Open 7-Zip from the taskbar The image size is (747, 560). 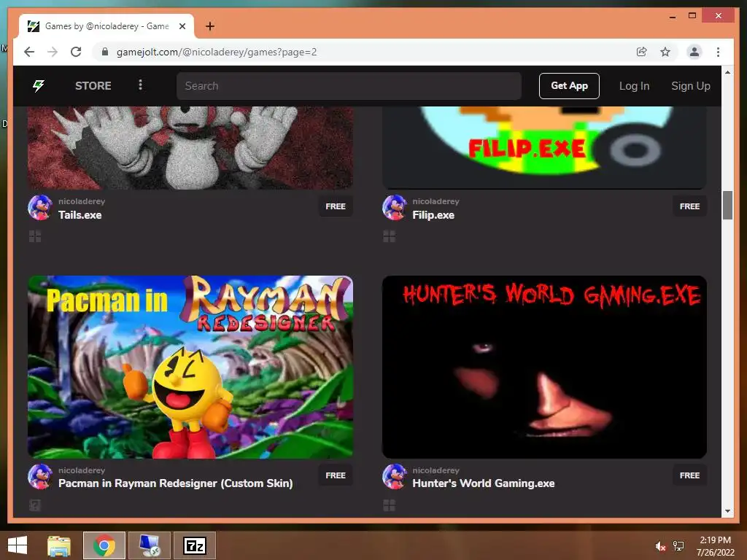click(x=194, y=545)
